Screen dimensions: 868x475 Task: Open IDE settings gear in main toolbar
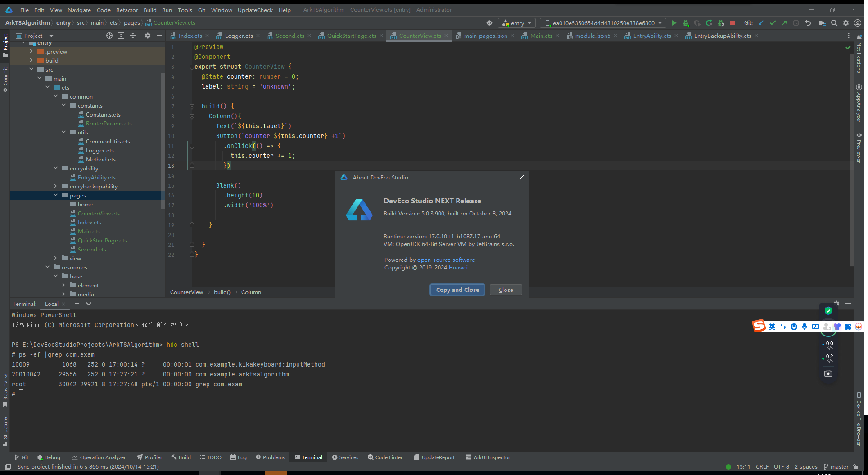coord(846,23)
